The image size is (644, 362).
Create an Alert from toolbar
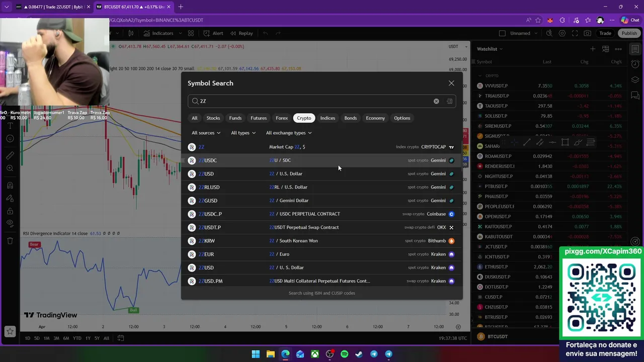pos(213,33)
